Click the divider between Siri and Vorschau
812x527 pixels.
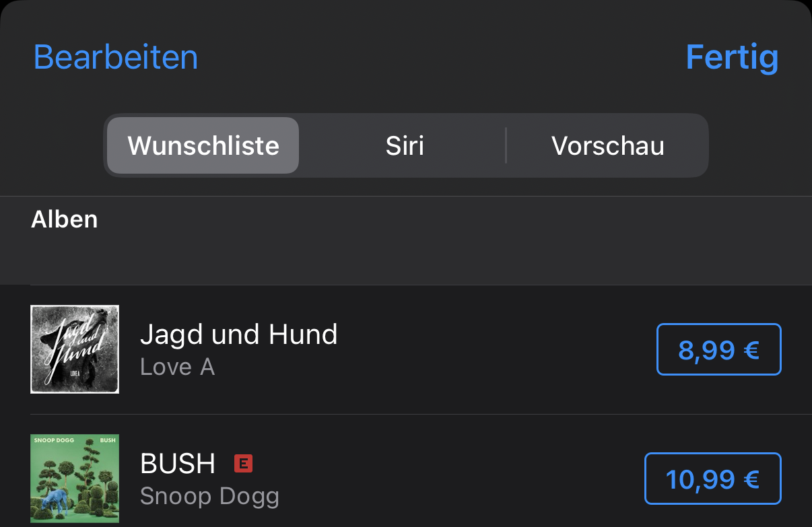click(x=506, y=145)
